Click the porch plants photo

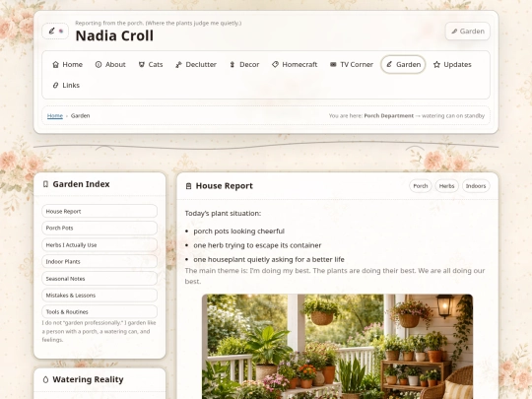pyautogui.click(x=337, y=347)
